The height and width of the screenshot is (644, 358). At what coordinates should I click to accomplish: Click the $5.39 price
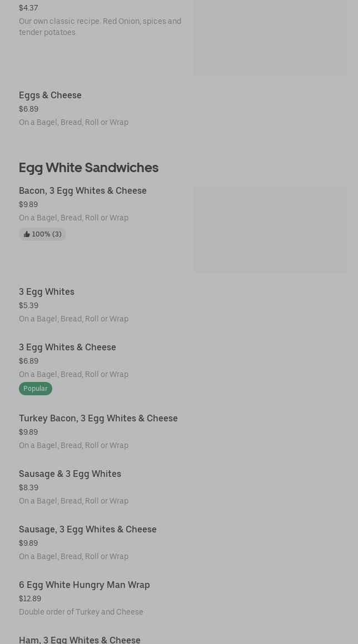click(x=28, y=305)
